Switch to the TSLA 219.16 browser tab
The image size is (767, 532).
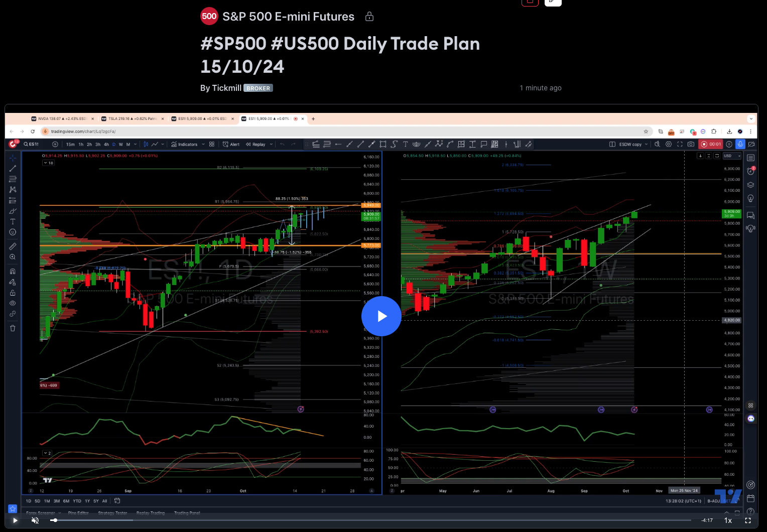coord(133,119)
